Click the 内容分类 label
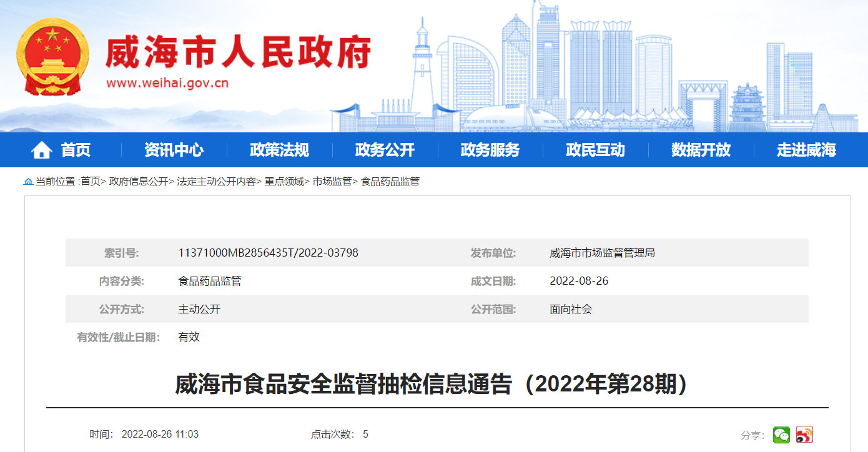Image resolution: width=868 pixels, height=452 pixels. pyautogui.click(x=121, y=281)
